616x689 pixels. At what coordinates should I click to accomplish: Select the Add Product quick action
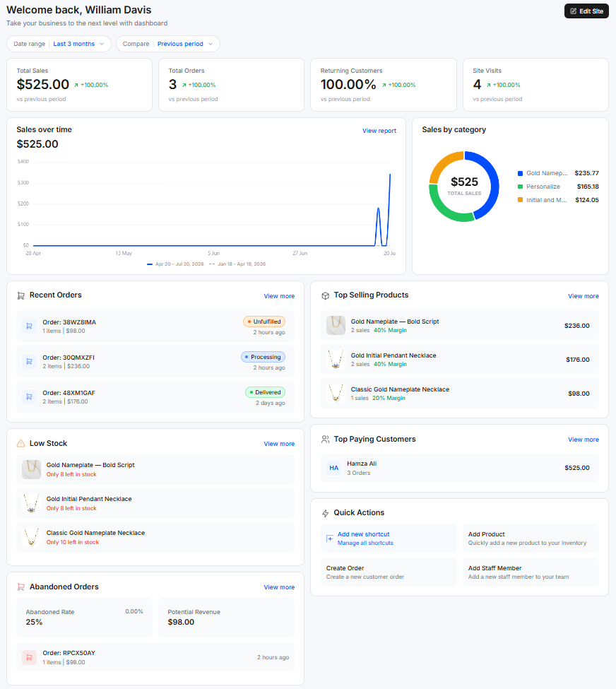click(531, 538)
